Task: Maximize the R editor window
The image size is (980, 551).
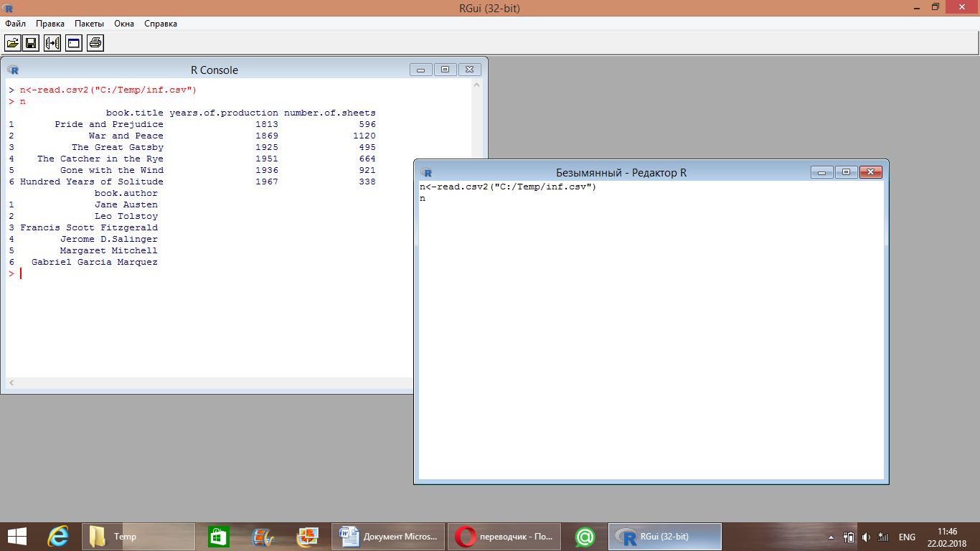Action: (x=846, y=172)
